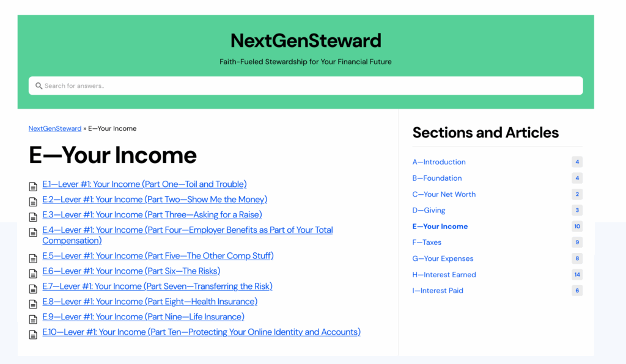Viewport: 626px width, 364px height.
Task: Open E.9 Life Insurance article
Action: click(x=143, y=316)
